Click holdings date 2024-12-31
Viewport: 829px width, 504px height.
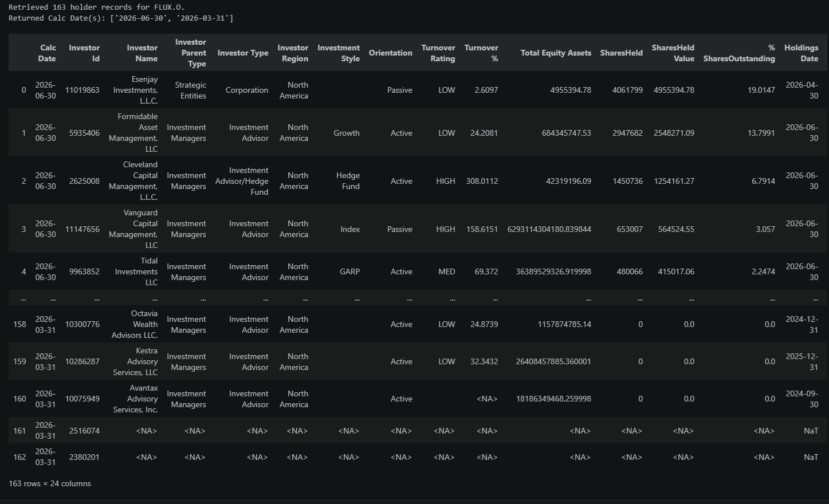pyautogui.click(x=802, y=324)
